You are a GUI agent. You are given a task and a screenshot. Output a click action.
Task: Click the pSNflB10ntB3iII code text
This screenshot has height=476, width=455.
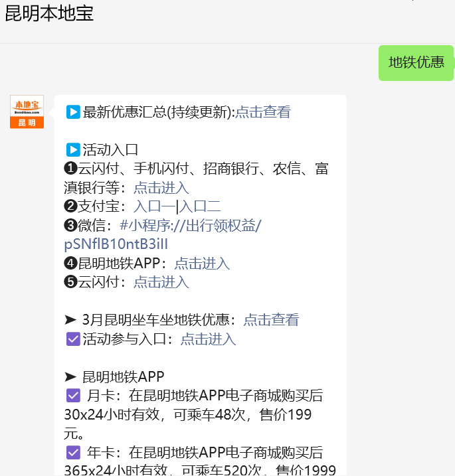click(x=116, y=244)
